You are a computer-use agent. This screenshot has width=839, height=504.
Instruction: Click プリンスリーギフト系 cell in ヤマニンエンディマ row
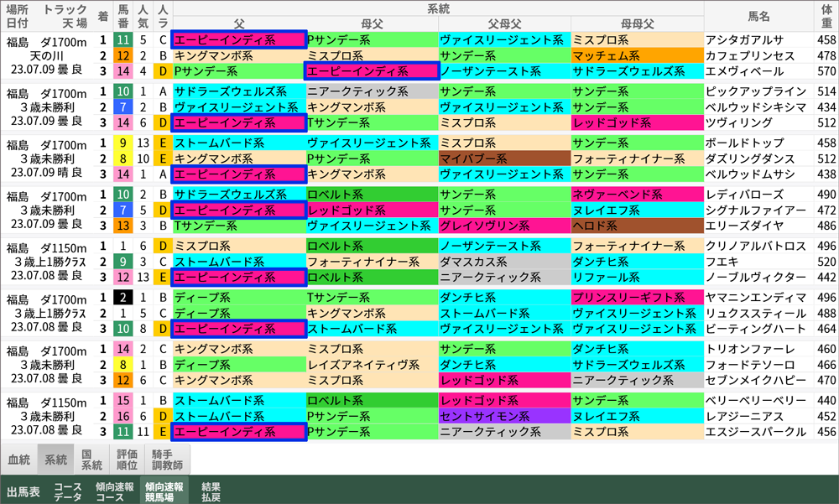tap(638, 298)
